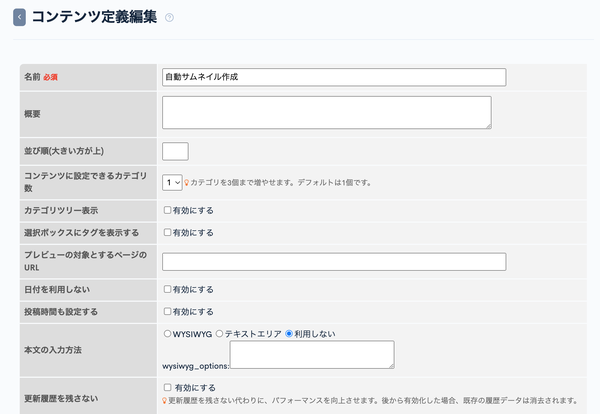Click the 名前 input field containing 自動サムネイル作成
The height and width of the screenshot is (414, 600).
(334, 77)
